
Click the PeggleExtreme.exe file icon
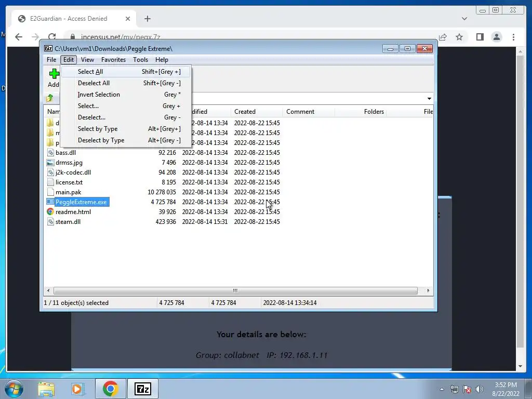click(50, 202)
